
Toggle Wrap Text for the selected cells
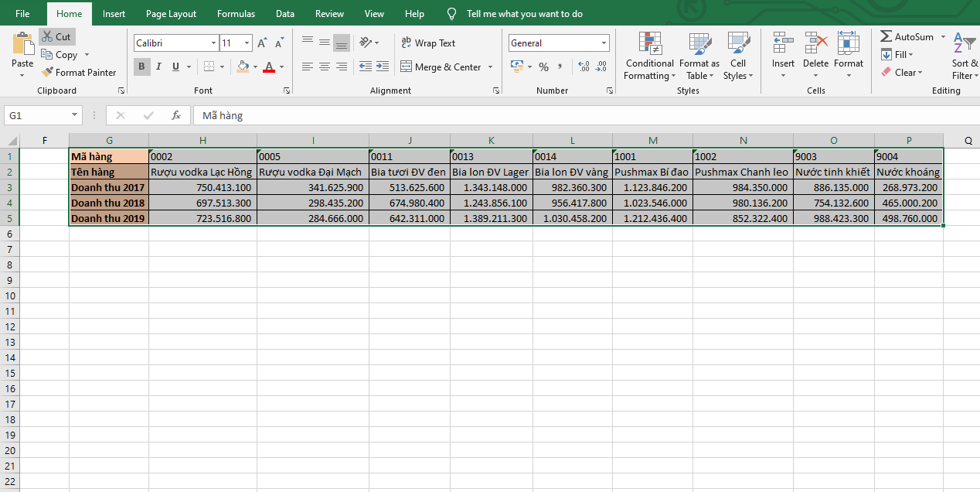tap(428, 43)
